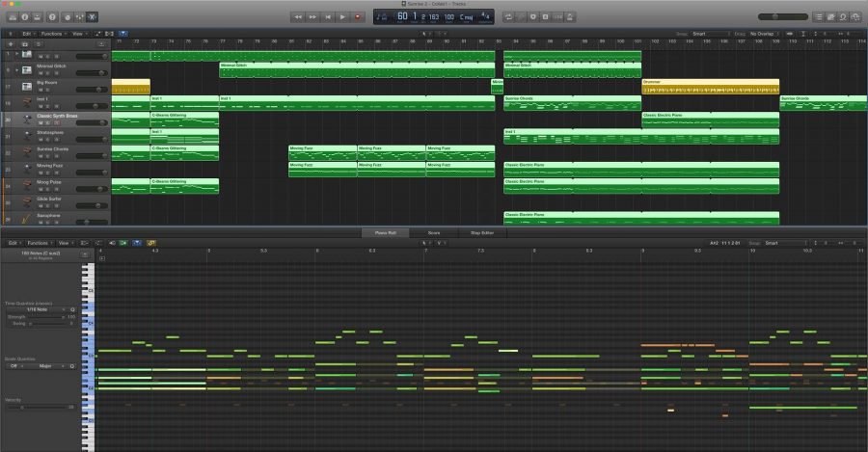The image size is (868, 452).
Task: Open the Smart Controls button
Action: [x=68, y=17]
